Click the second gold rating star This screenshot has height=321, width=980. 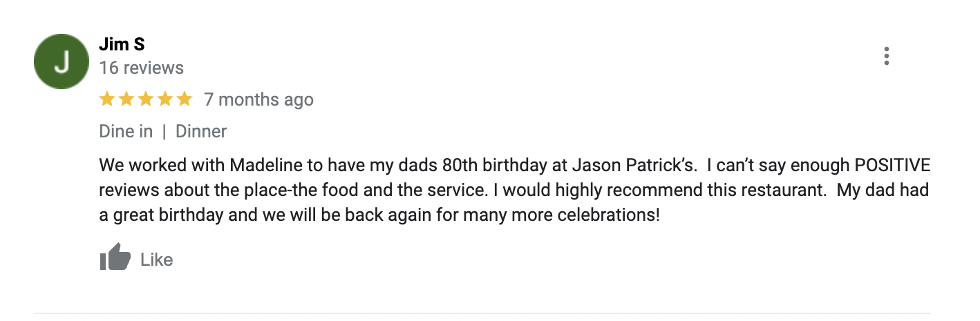126,99
